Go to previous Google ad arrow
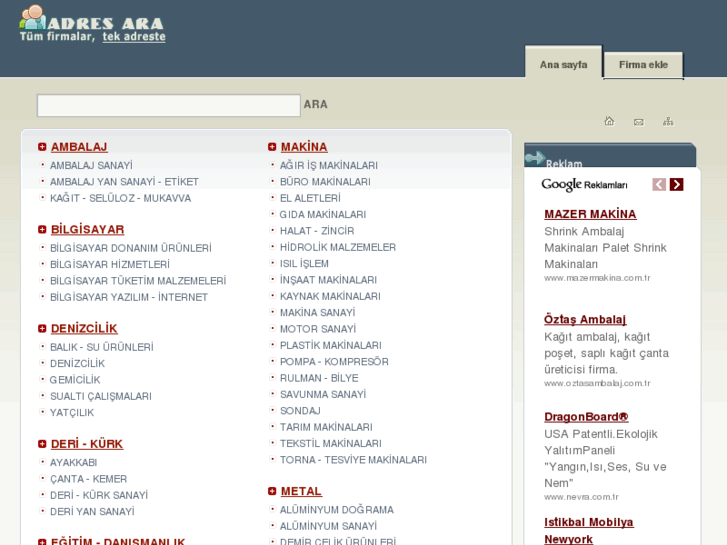Screen dimensions: 727x545 pyautogui.click(x=659, y=185)
